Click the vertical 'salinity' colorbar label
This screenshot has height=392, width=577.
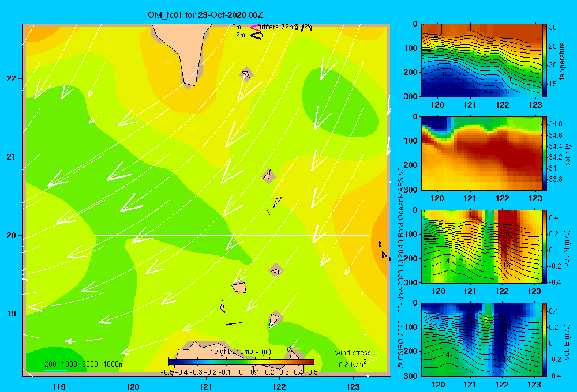pos(568,154)
